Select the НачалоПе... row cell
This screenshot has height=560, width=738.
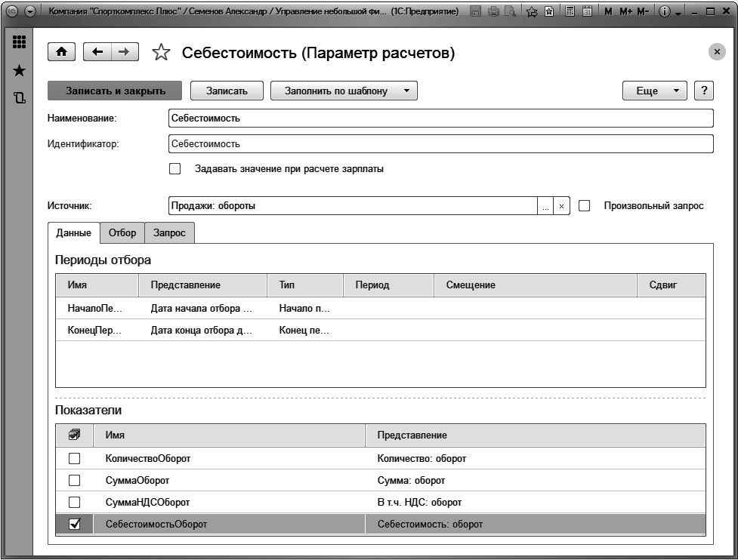tap(97, 309)
